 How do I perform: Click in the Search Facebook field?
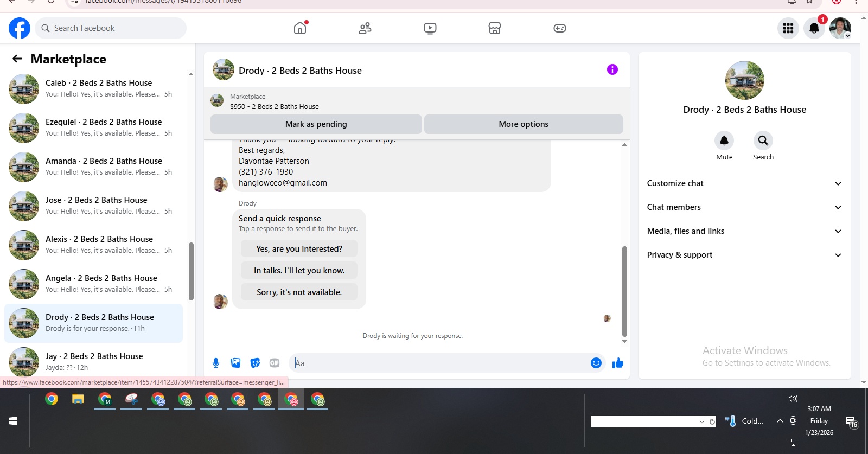(x=111, y=28)
